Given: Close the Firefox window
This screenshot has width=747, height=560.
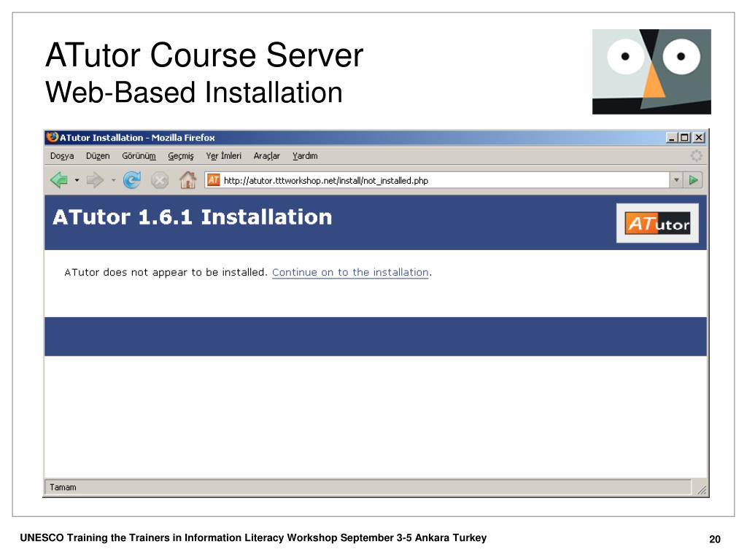Looking at the screenshot, I should click(698, 138).
